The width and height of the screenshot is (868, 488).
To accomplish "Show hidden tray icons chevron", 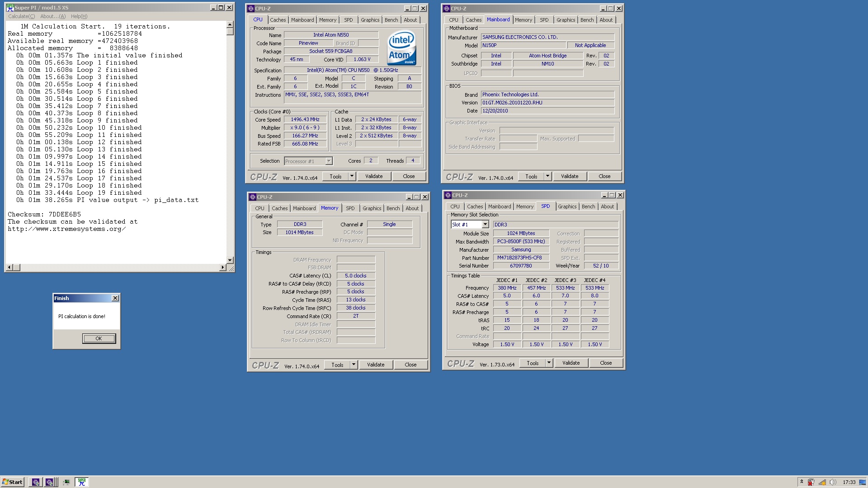I will 801,482.
